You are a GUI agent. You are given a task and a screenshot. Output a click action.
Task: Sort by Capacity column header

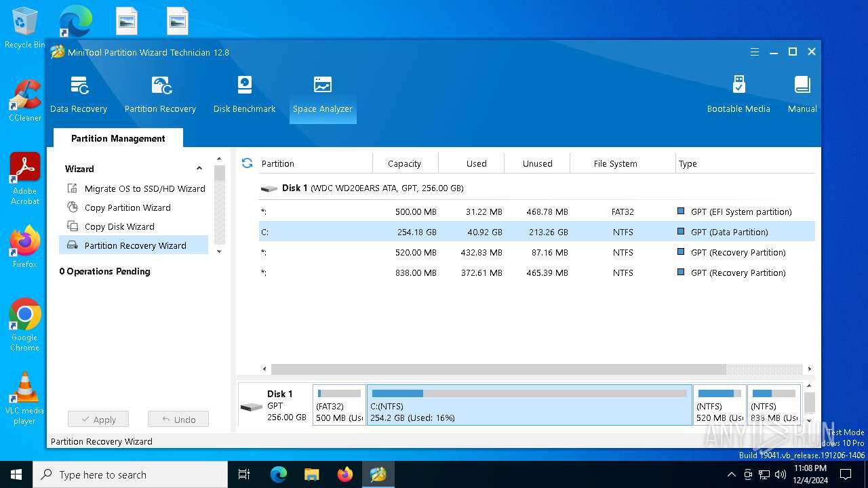405,163
